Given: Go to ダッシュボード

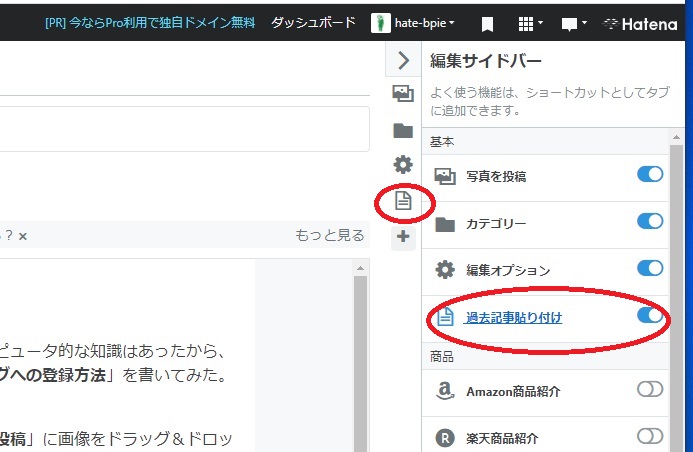Looking at the screenshot, I should [x=313, y=23].
